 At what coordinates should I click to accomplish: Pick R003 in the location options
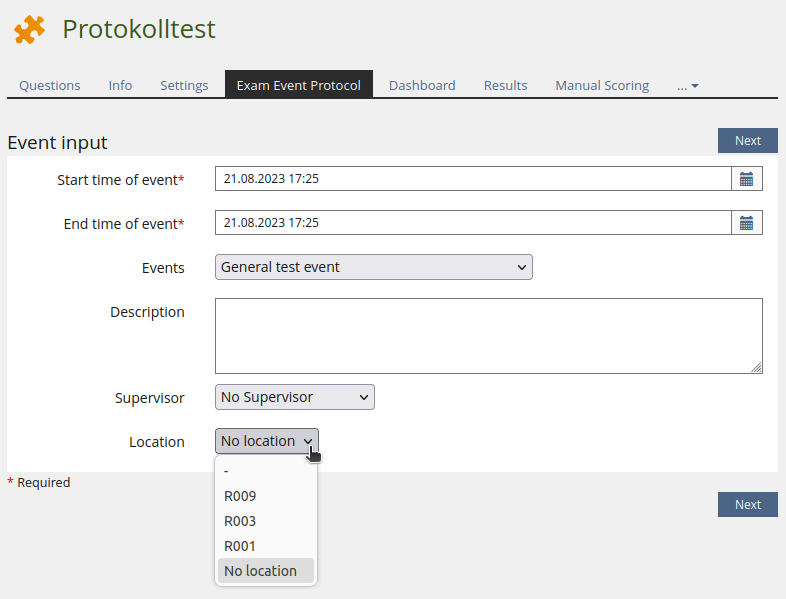point(241,521)
